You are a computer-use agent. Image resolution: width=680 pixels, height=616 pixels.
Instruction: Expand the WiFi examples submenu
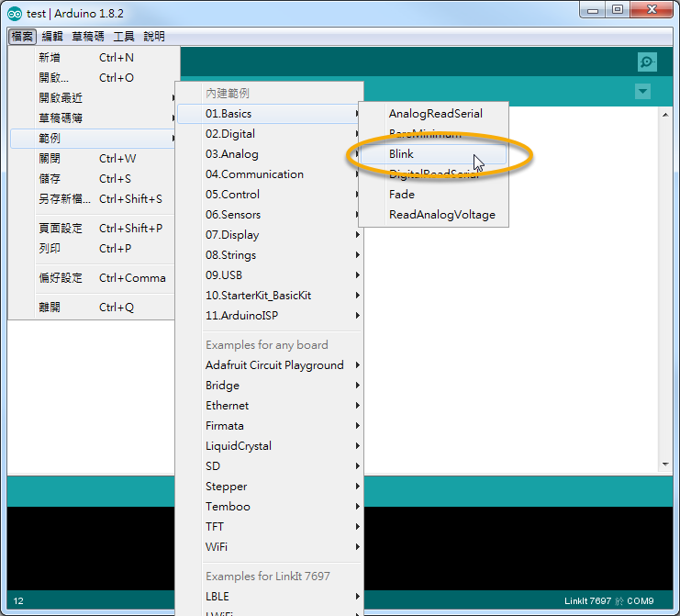[x=270, y=547]
